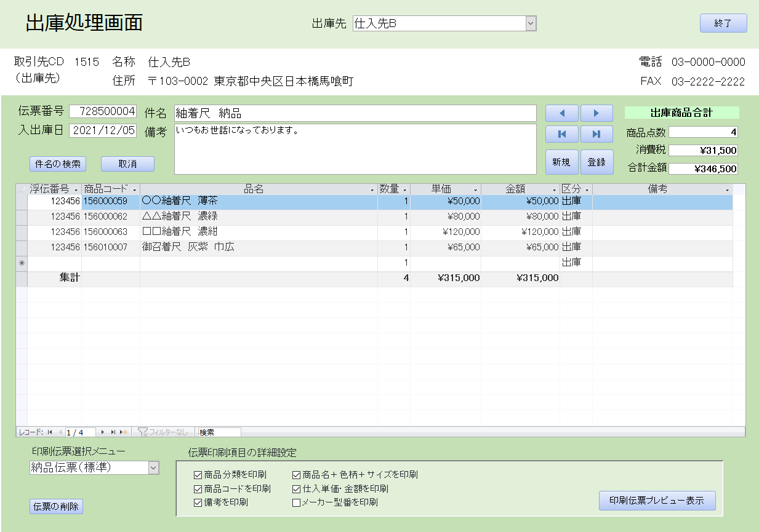Click the 伝票の削除 button
The width and height of the screenshot is (759, 532).
coord(56,507)
